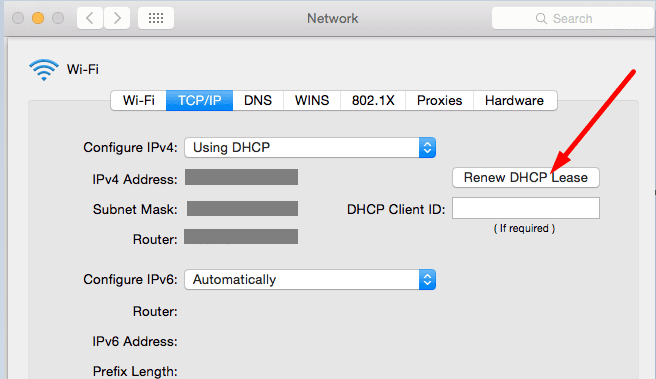Click the Prefix Length label
This screenshot has width=656, height=379.
coord(135,371)
